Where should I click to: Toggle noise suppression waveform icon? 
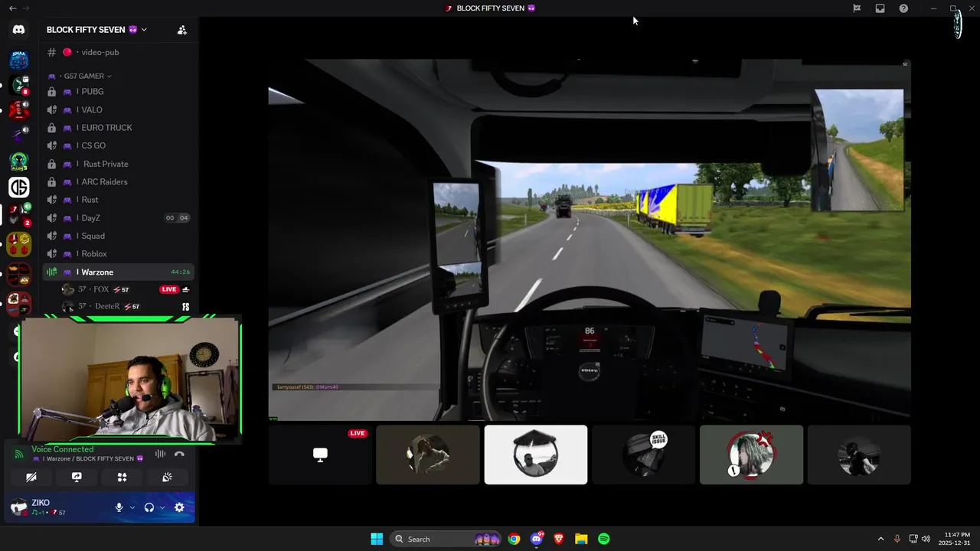click(x=160, y=454)
